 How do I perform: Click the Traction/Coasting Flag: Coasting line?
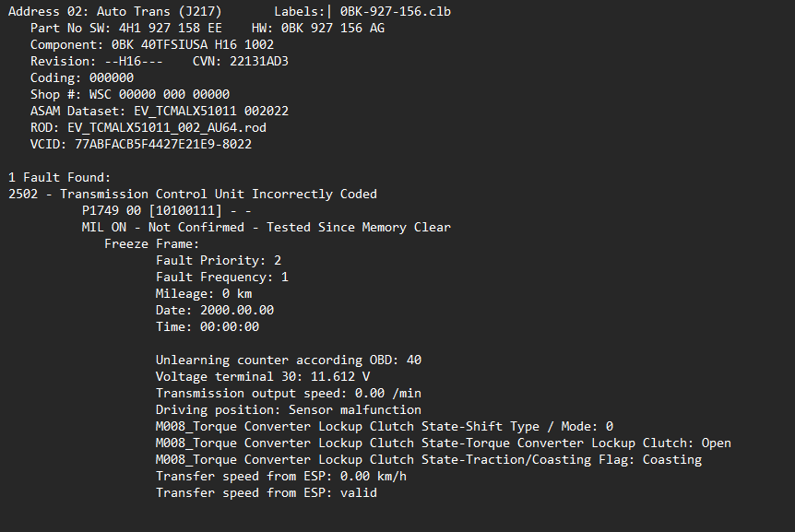click(428, 459)
